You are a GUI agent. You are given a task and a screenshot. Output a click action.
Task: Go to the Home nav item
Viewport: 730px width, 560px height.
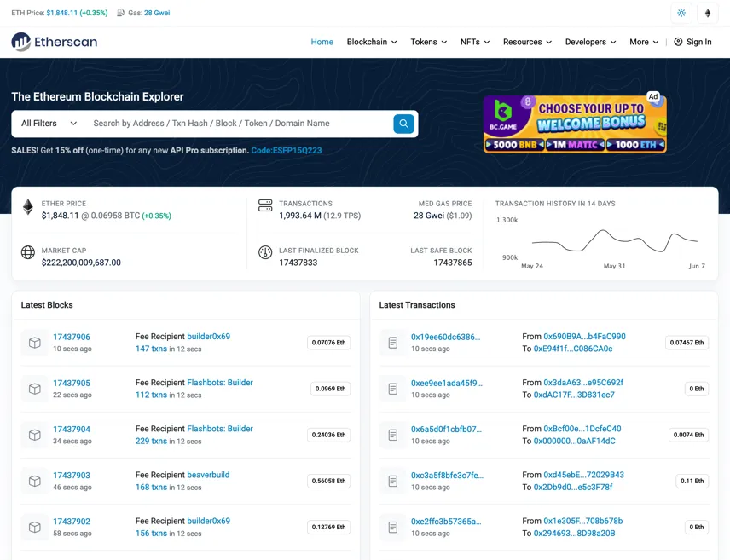click(322, 42)
